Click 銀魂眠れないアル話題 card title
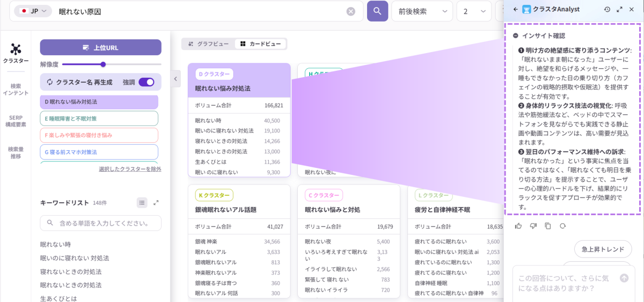The width and height of the screenshot is (644, 302). (x=225, y=209)
